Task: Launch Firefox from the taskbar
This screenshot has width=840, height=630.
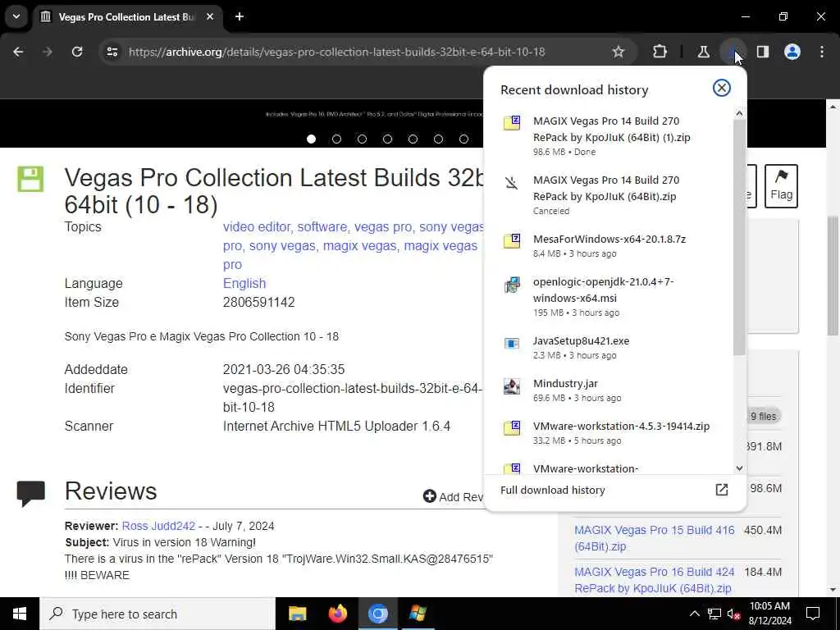Action: [x=337, y=614]
